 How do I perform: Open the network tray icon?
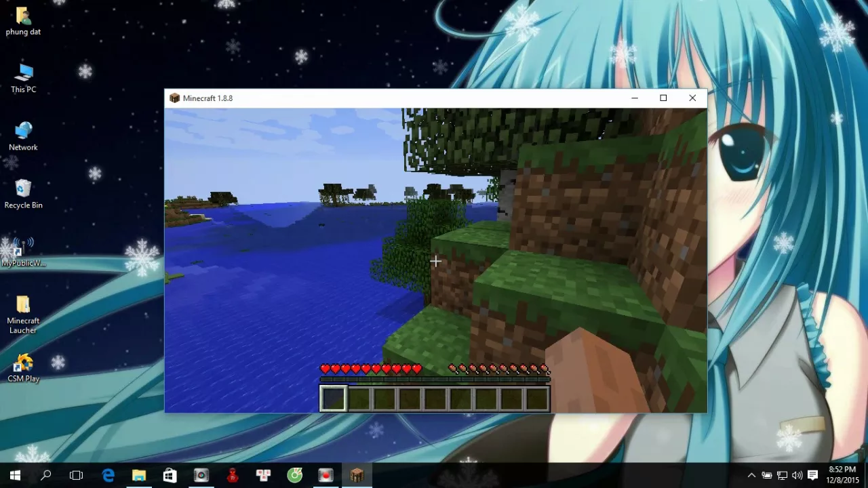(782, 476)
